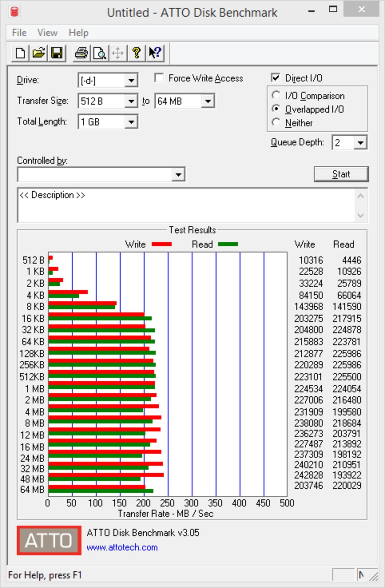Image resolution: width=385 pixels, height=588 pixels.
Task: Click the green Read legend swatch
Action: (228, 244)
